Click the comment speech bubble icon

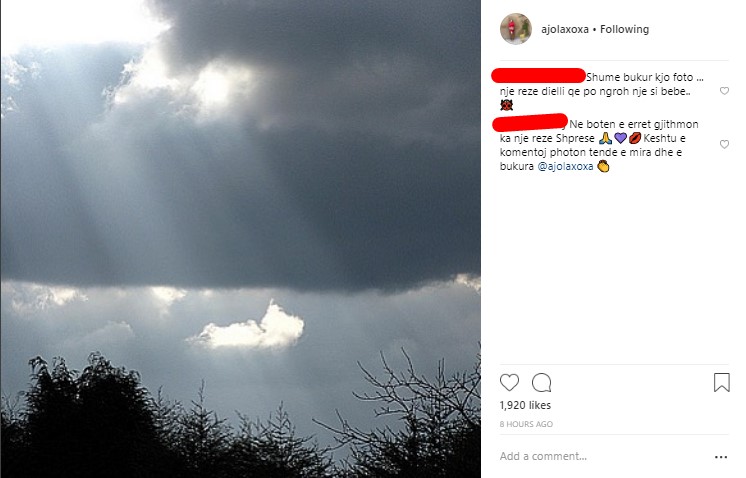541,382
